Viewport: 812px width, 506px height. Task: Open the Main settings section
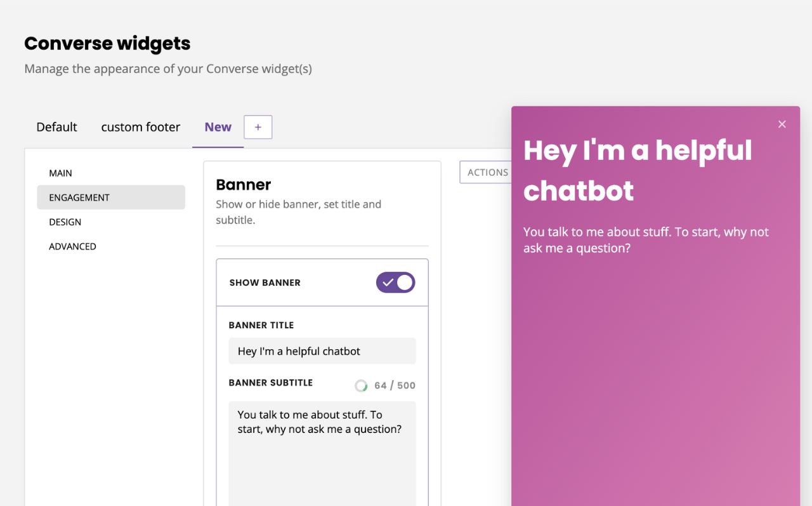60,173
